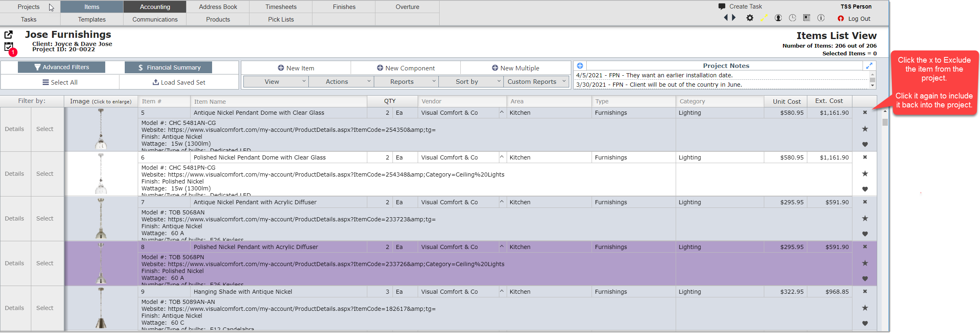This screenshot has width=980, height=334.
Task: Select item 6 row via Select
Action: 45,174
